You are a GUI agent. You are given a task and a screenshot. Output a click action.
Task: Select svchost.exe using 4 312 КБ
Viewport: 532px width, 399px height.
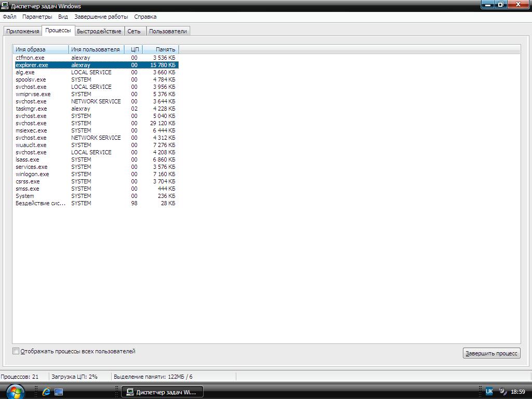click(96, 138)
